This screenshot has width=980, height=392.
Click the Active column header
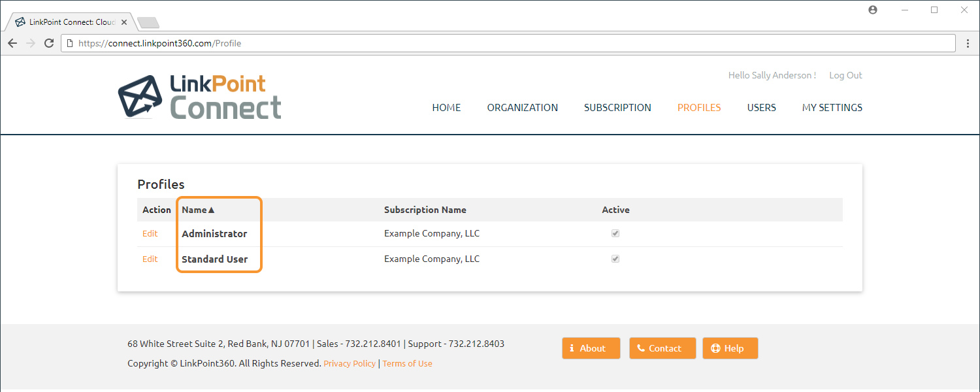(615, 210)
